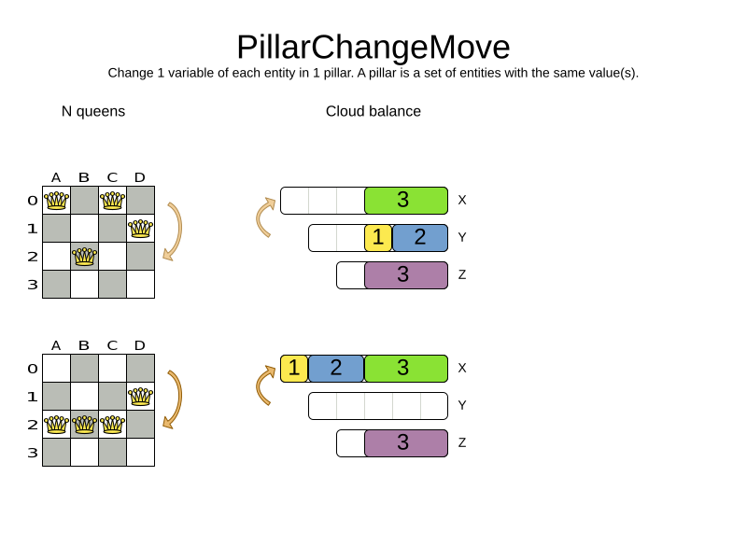Select the blue block 2 in the upper row Y
This screenshot has width=747, height=560.
(x=420, y=238)
